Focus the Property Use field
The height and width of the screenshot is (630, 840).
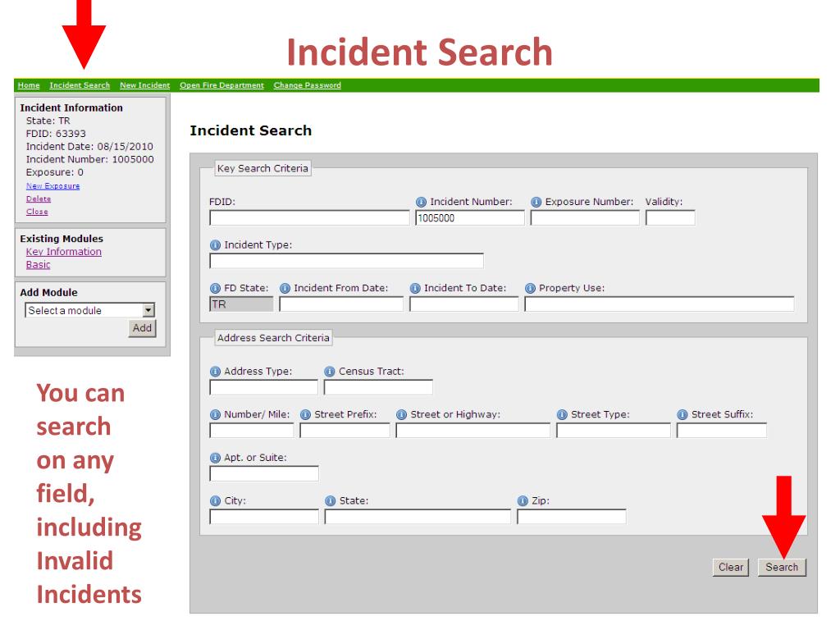tap(660, 304)
